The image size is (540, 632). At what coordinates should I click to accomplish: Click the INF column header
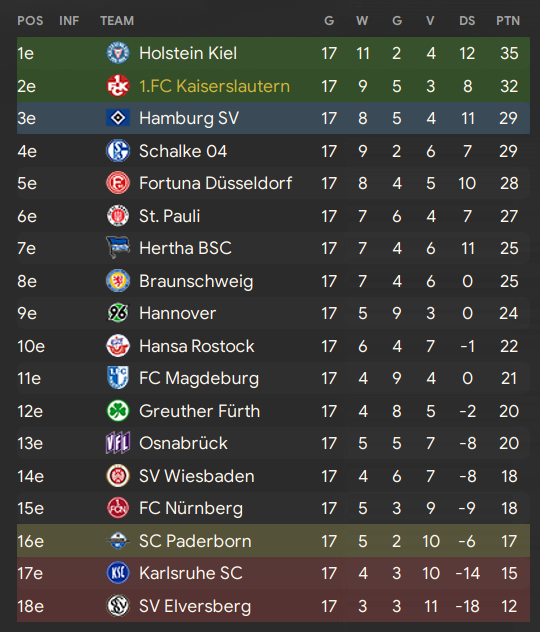click(x=69, y=21)
